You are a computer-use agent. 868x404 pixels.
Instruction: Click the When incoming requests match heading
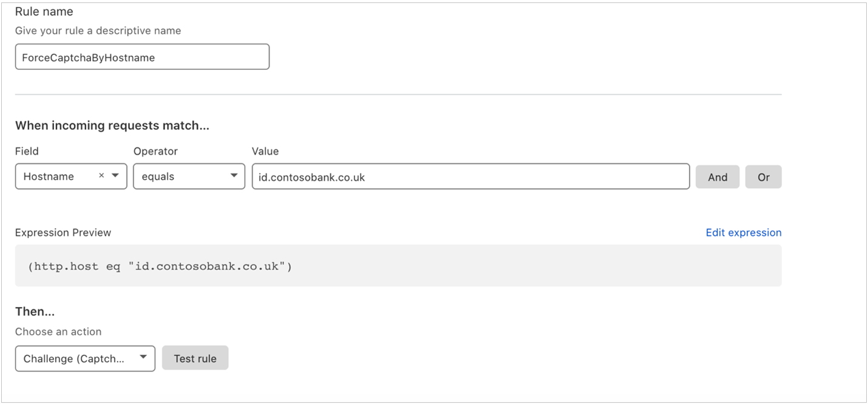tap(112, 126)
